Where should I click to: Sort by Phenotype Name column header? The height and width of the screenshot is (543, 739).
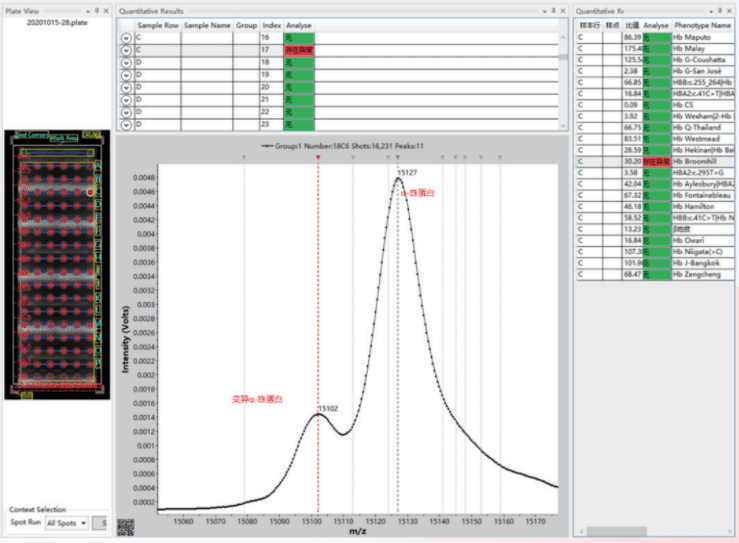(x=702, y=23)
